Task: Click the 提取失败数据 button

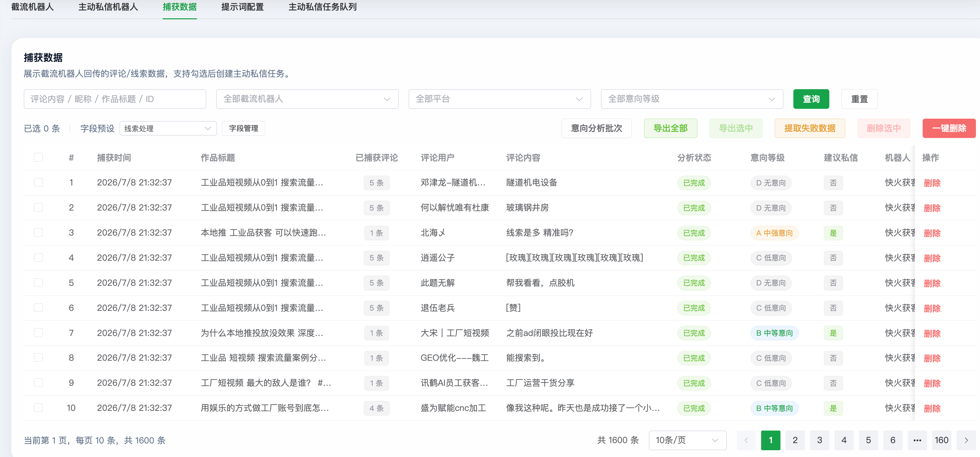Action: tap(810, 128)
